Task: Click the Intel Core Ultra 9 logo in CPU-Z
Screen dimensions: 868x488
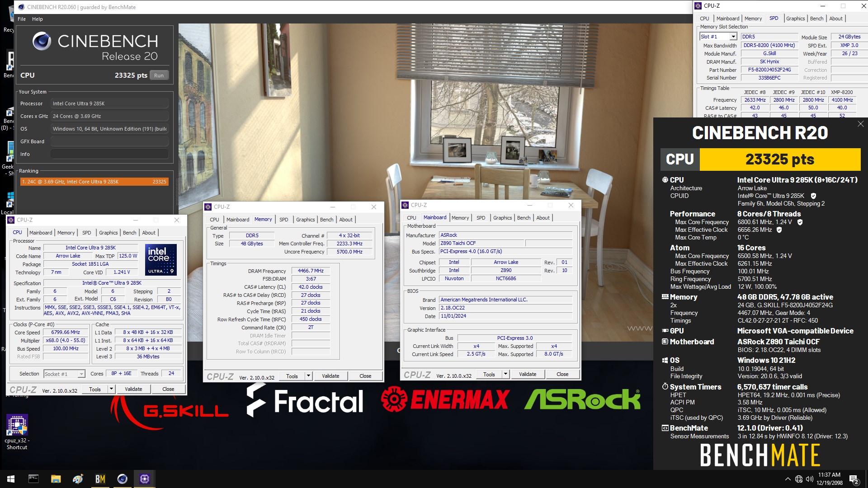Action: 161,260
